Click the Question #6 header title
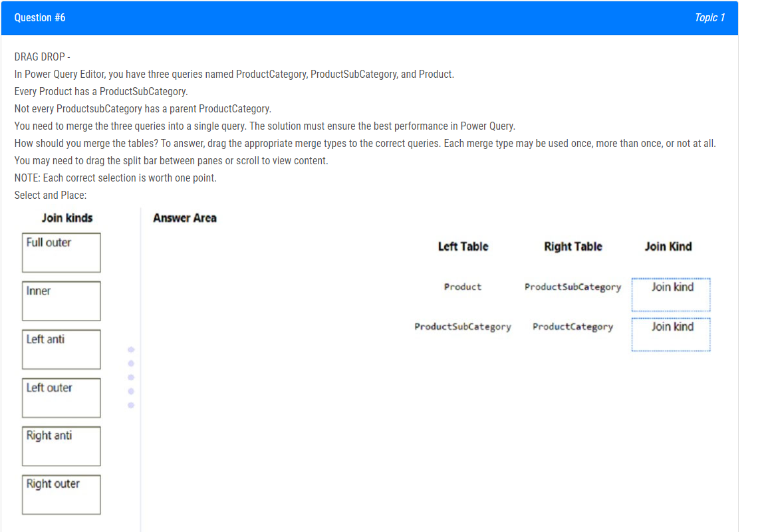 (x=40, y=18)
